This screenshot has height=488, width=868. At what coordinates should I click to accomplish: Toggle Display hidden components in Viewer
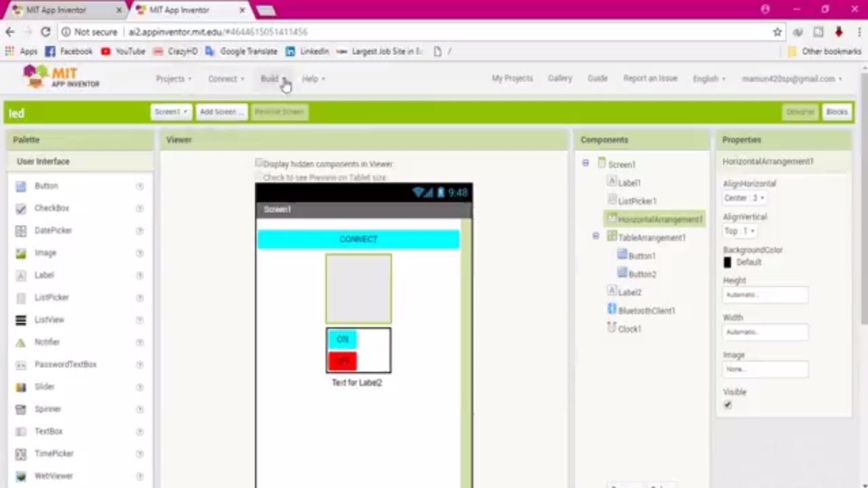[259, 163]
